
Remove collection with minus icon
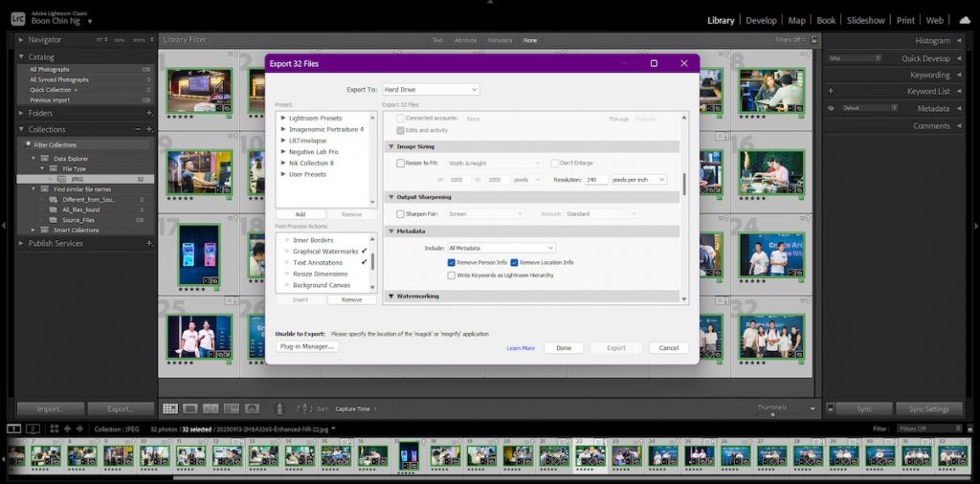(138, 129)
